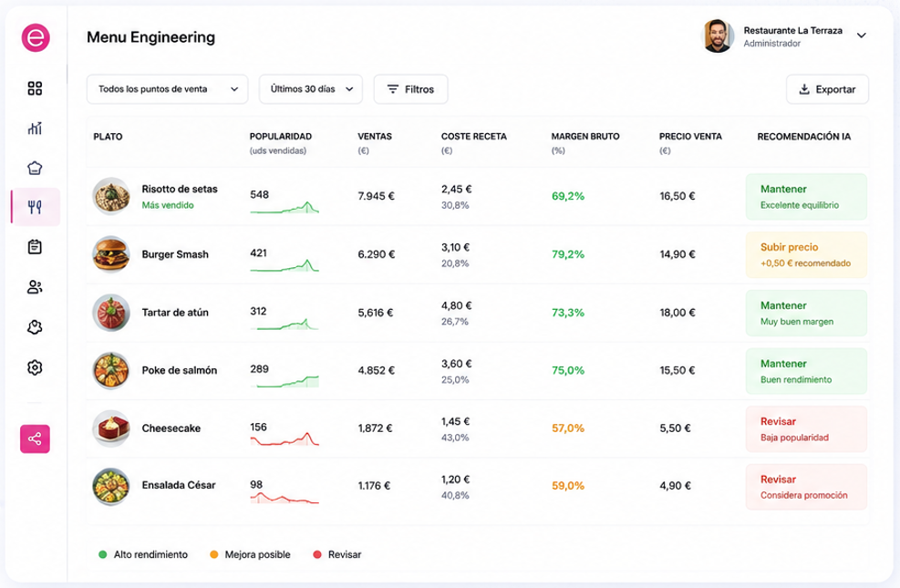
Task: Click the pink share button in sidebar
Action: [x=35, y=439]
